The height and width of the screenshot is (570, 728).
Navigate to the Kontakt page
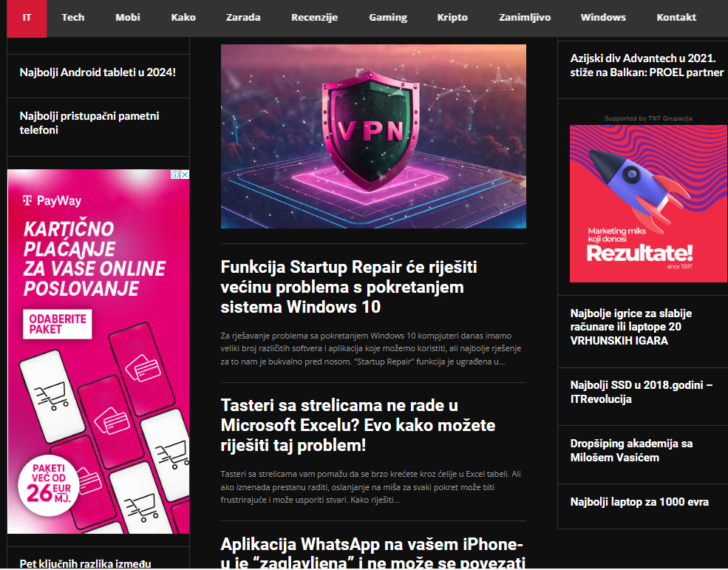pos(676,18)
